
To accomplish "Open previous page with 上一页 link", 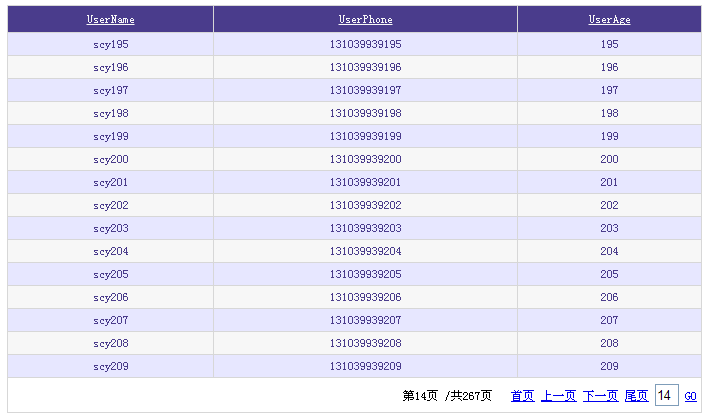I will point(559,396).
